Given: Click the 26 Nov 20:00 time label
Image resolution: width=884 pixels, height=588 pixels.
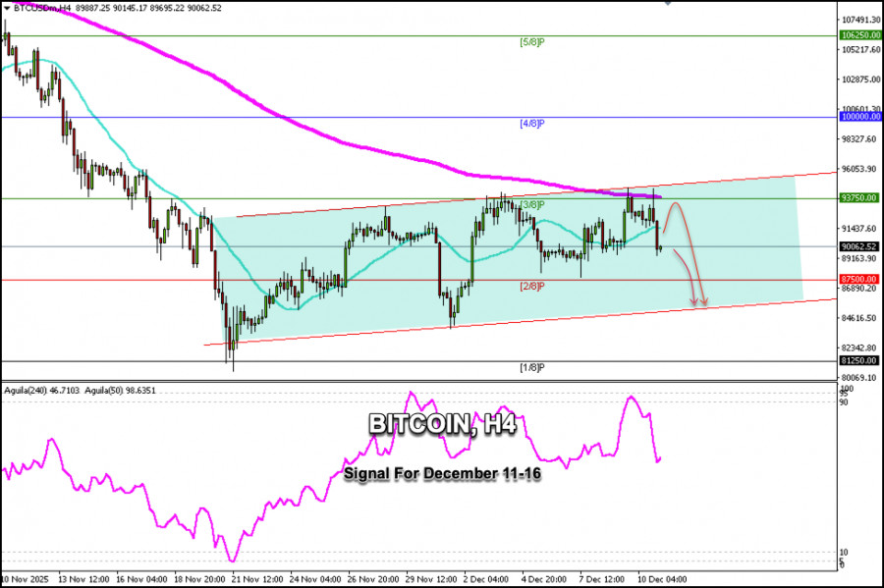Looking at the screenshot, I should (x=373, y=579).
